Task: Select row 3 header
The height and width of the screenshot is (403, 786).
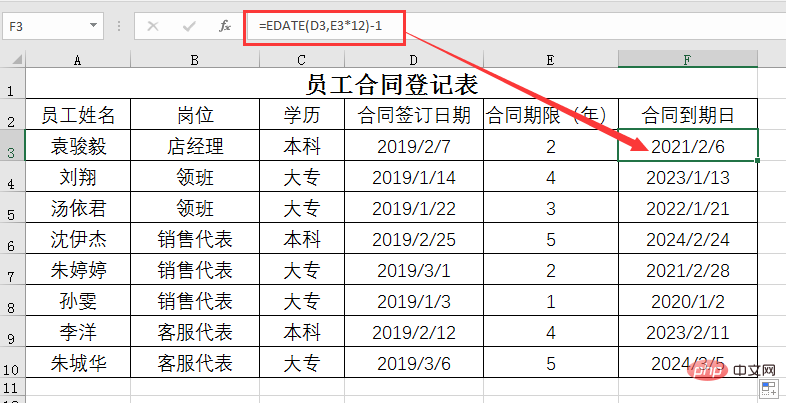Action: tap(12, 145)
